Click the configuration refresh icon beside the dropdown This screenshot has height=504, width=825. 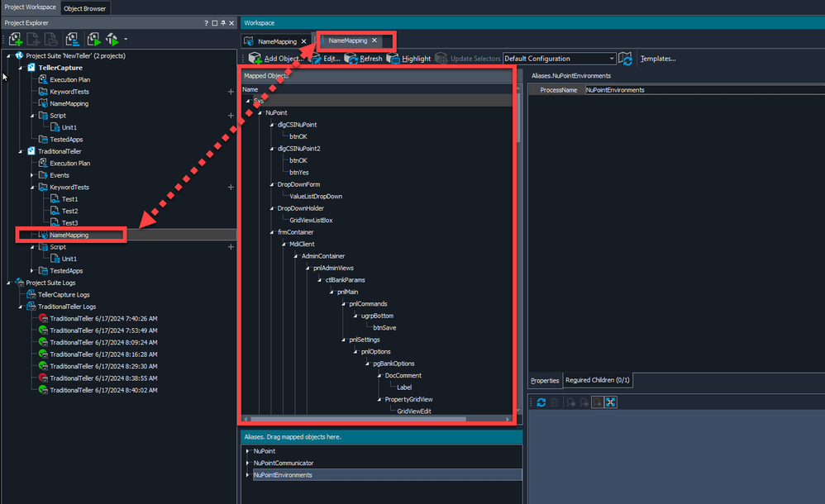pos(626,59)
